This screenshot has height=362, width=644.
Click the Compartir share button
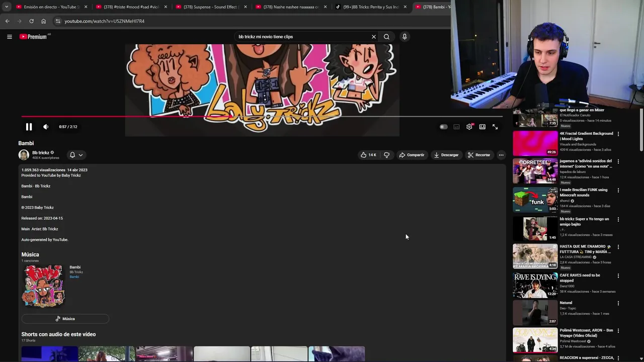point(412,155)
